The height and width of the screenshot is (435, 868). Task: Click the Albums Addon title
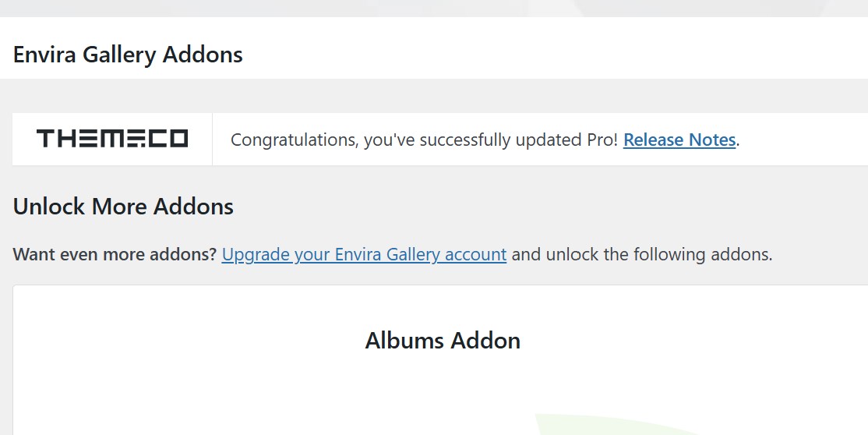443,341
